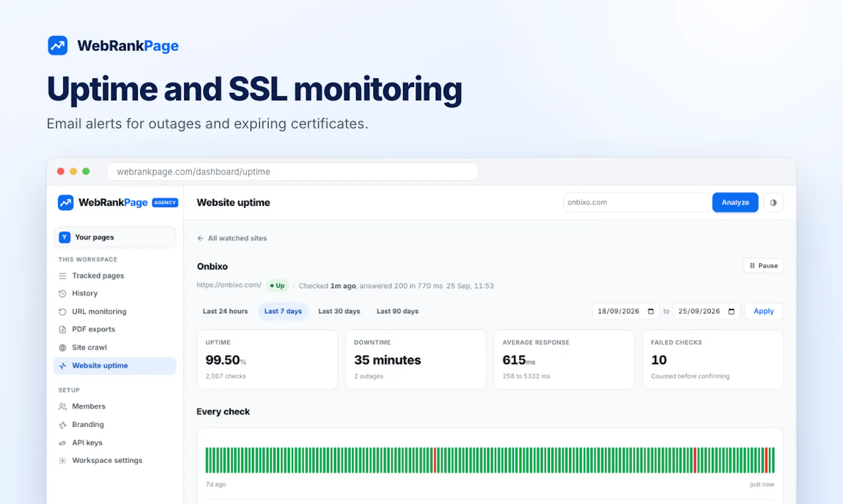Click the Analyze button
843x504 pixels.
pyautogui.click(x=736, y=203)
